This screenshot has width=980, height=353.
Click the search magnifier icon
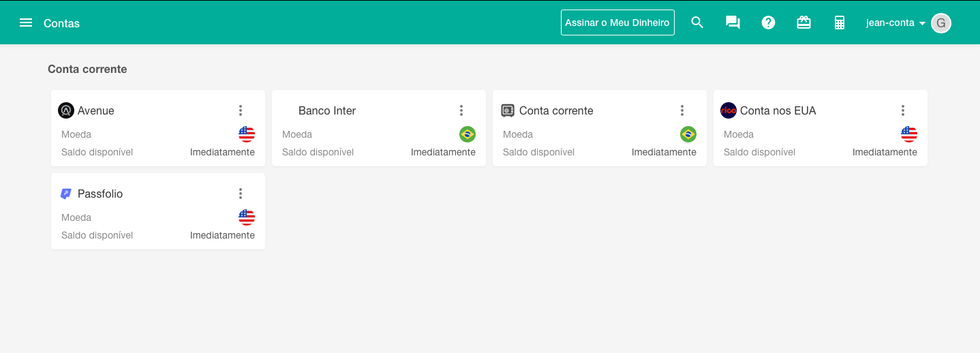(x=697, y=22)
